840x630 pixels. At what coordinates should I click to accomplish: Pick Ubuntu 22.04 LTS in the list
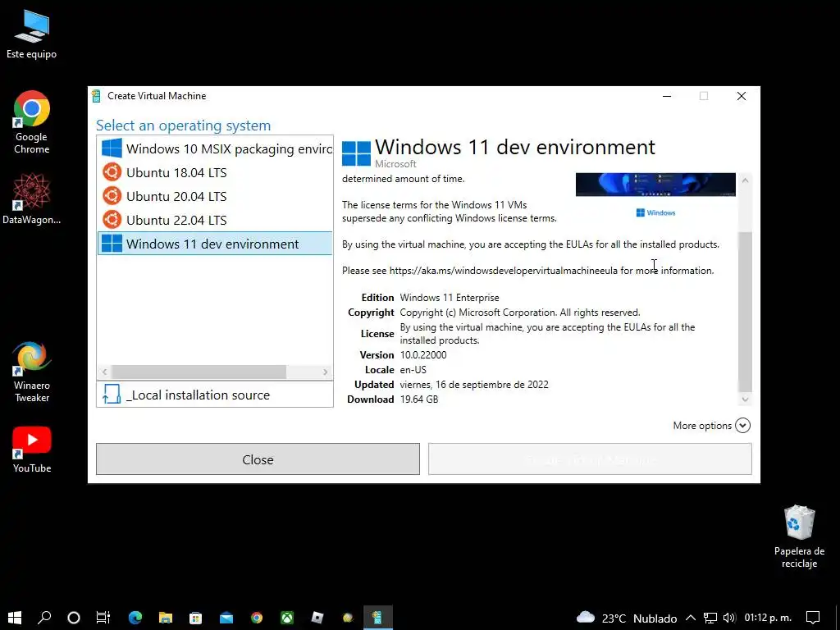click(x=215, y=220)
